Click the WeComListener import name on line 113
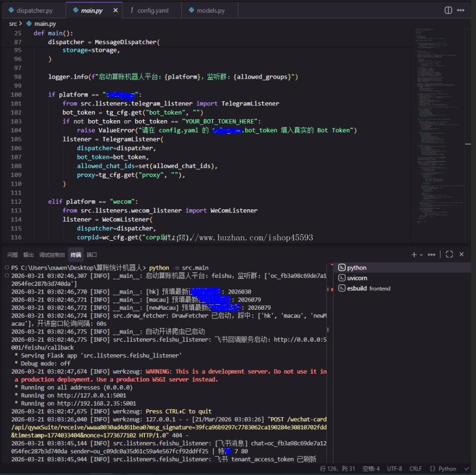476x475 pixels. coord(234,211)
